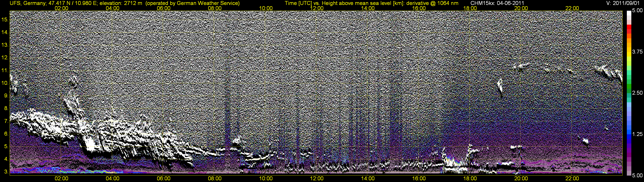The image size is (644, 182).
Task: Click the 18:00 label on the top time axis
Action: (470, 8)
